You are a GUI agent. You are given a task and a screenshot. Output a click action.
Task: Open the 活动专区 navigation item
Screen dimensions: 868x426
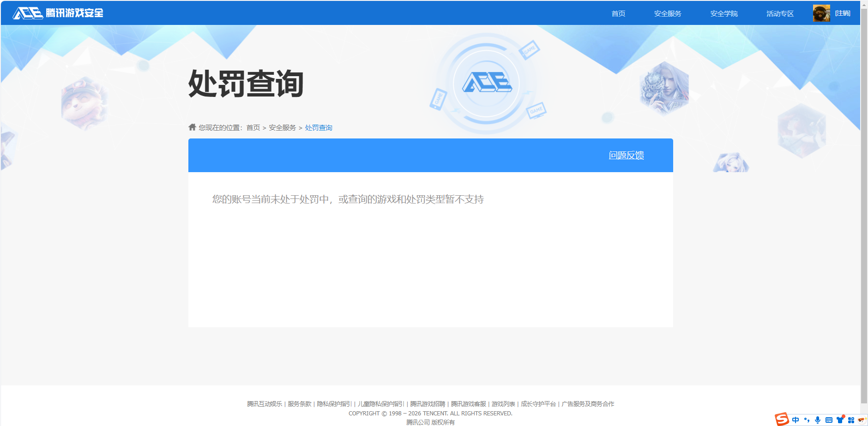pyautogui.click(x=779, y=13)
